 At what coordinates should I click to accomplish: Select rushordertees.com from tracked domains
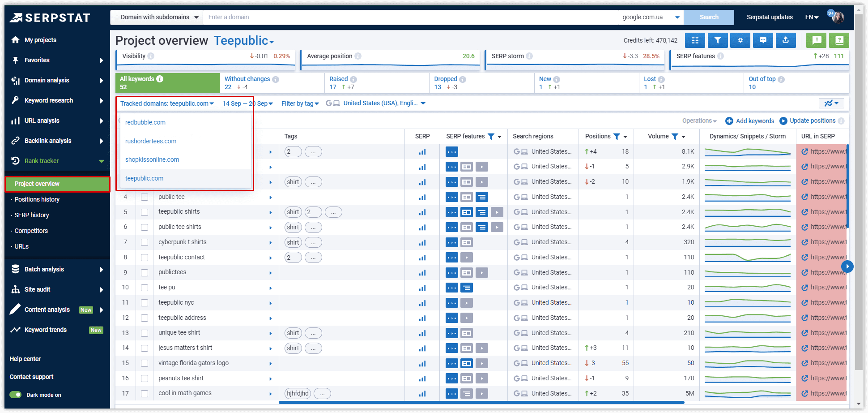151,141
